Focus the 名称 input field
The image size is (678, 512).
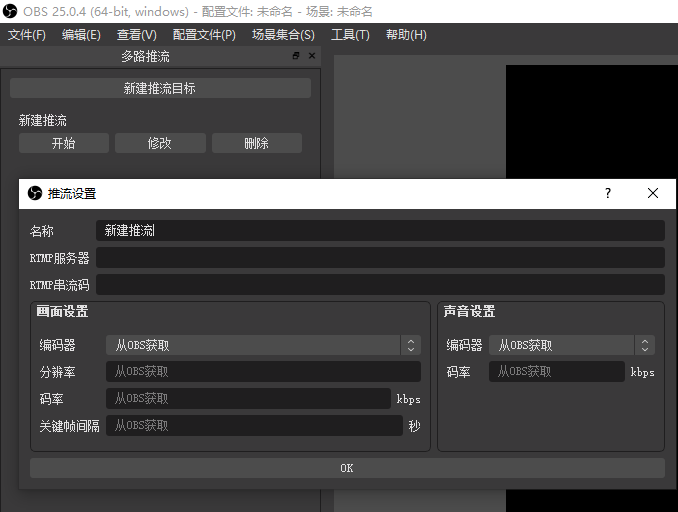(380, 230)
